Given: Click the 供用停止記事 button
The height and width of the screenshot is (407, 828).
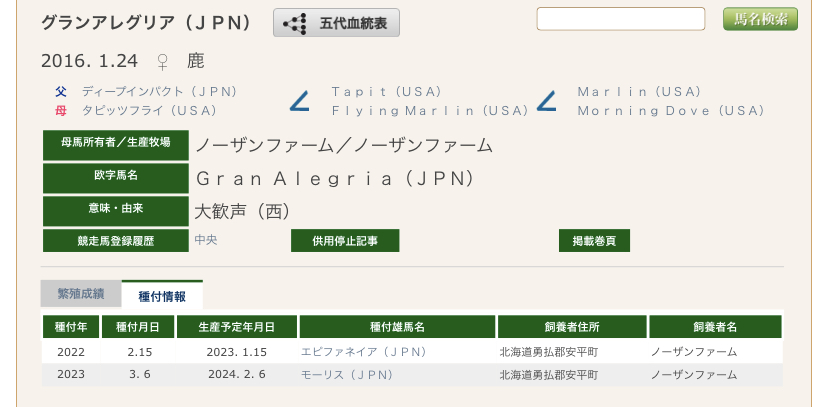Looking at the screenshot, I should pos(345,241).
